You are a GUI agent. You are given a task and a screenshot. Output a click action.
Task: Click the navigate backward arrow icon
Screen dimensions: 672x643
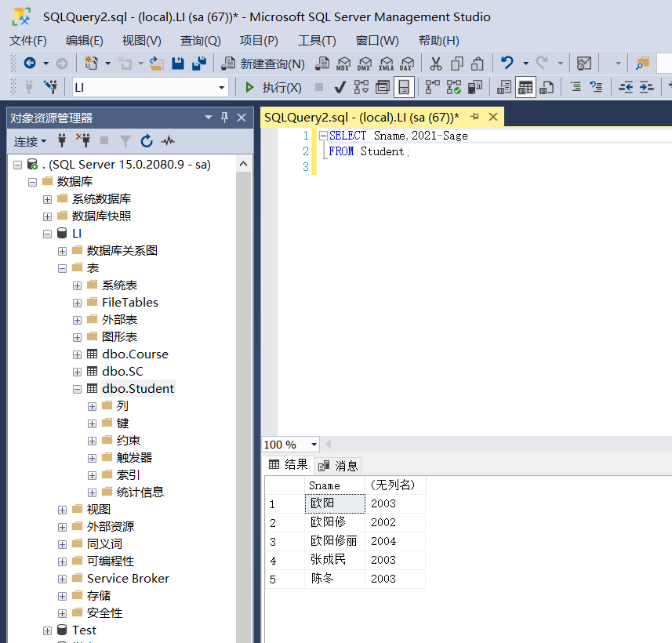30,64
